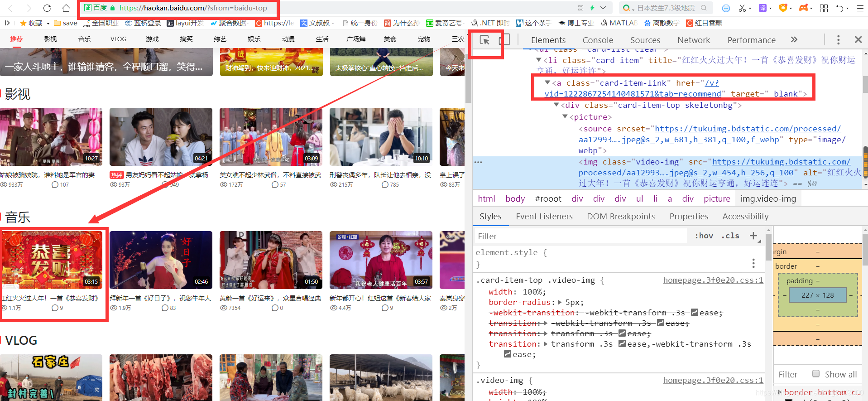The image size is (868, 401).
Task: Toggle the device toolbar icon
Action: pos(504,40)
